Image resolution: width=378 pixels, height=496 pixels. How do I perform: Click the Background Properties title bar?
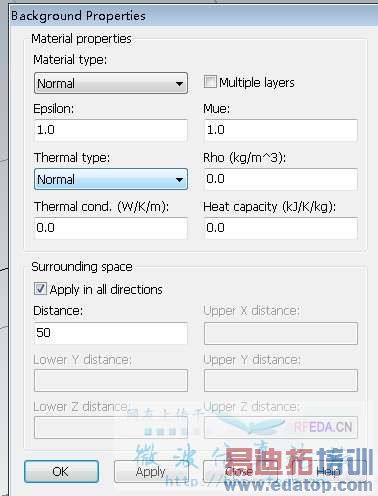tap(193, 16)
